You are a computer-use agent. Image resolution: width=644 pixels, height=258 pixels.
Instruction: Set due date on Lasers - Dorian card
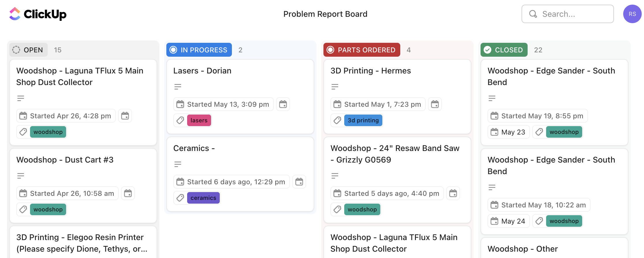(283, 104)
